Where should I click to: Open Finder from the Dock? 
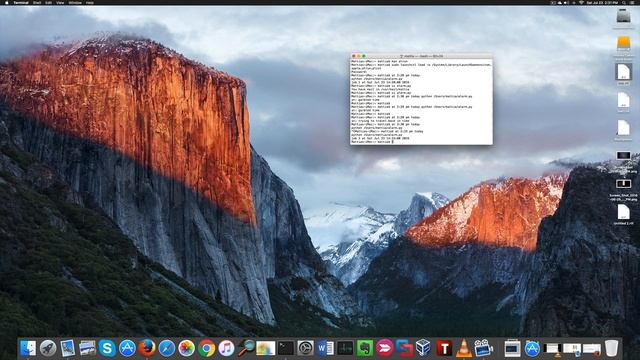point(28,348)
